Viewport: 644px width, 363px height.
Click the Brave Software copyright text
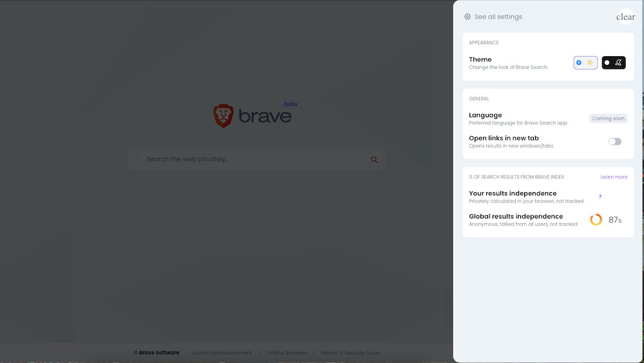156,353
